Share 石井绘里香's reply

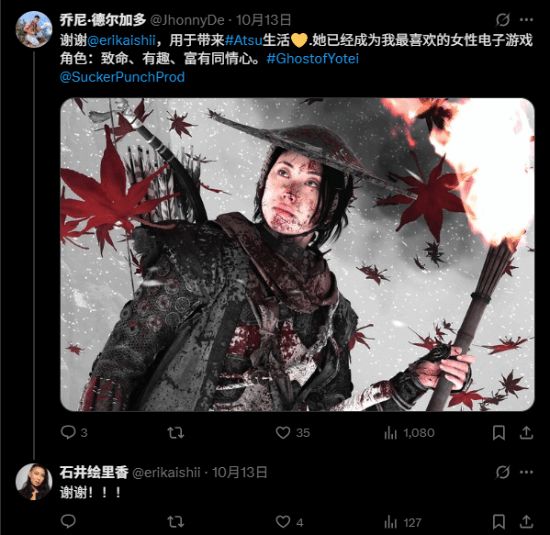pos(526,522)
